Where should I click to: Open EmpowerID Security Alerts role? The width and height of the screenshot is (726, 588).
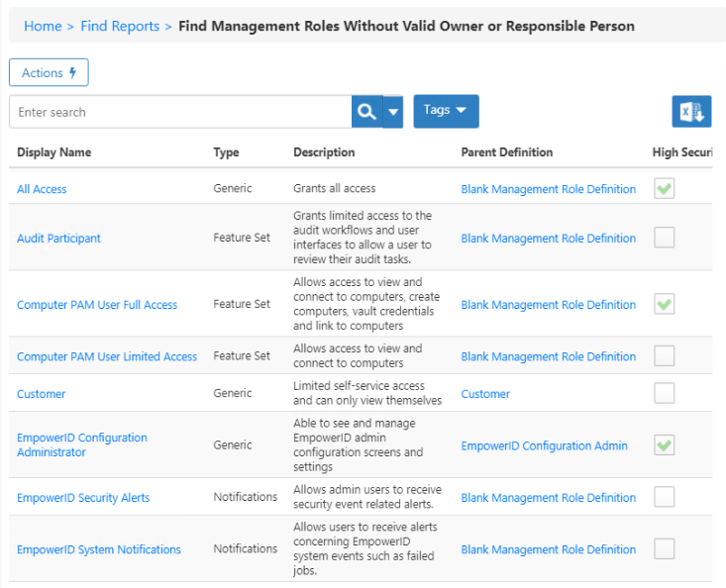pyautogui.click(x=83, y=498)
